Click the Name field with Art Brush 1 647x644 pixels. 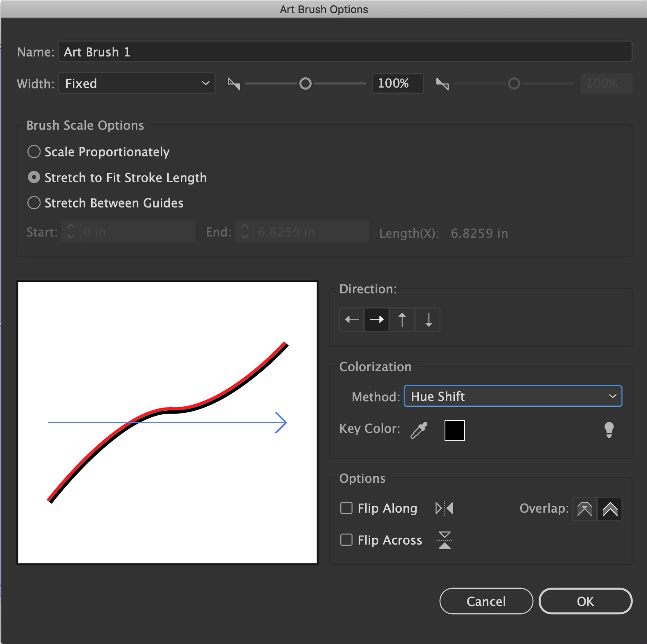point(346,52)
